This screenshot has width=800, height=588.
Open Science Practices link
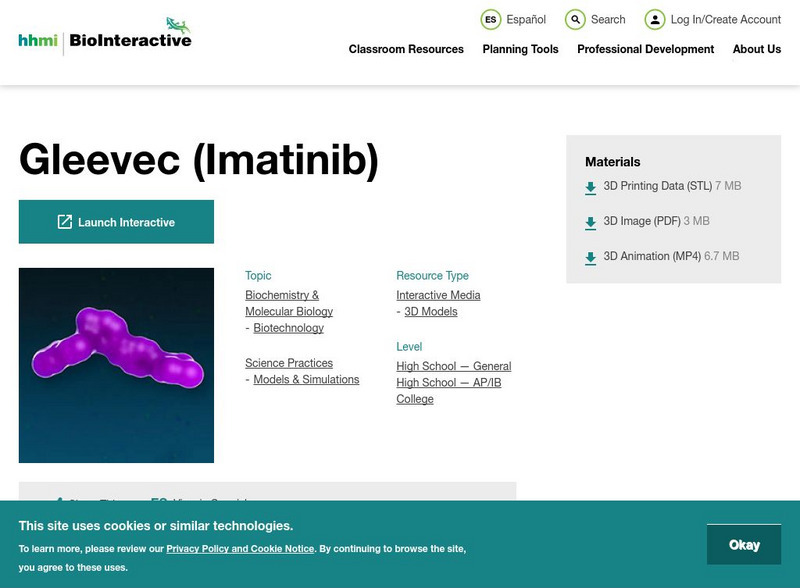click(289, 363)
